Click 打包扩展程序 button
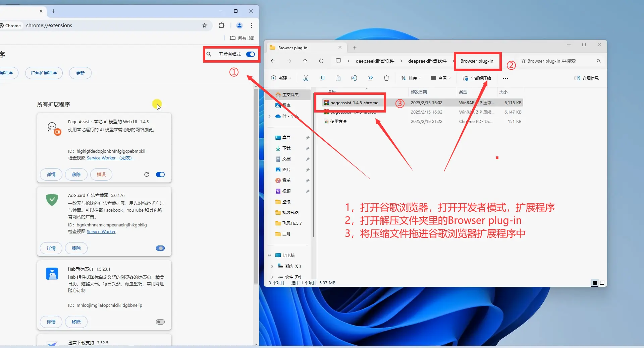This screenshot has width=644, height=348. point(44,73)
